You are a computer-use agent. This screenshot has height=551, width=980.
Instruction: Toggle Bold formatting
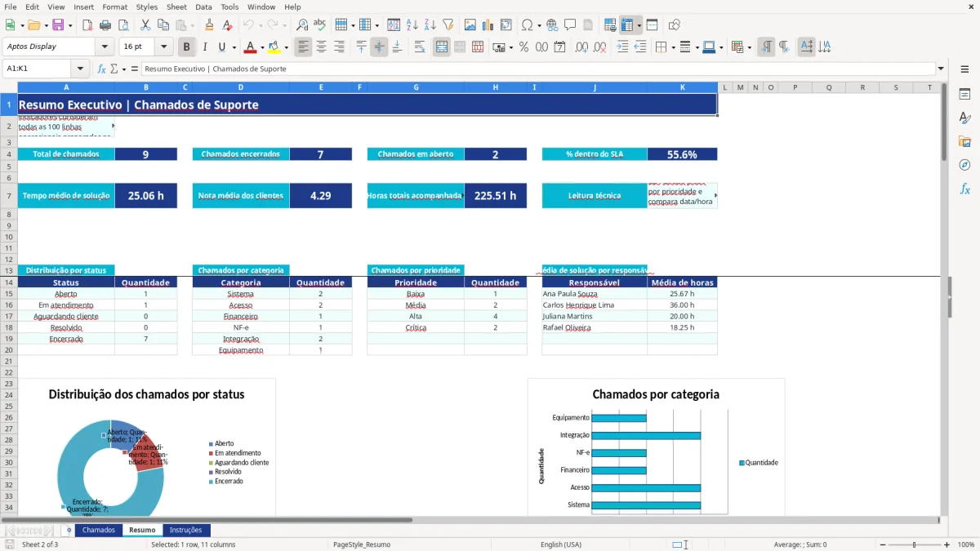pos(187,47)
